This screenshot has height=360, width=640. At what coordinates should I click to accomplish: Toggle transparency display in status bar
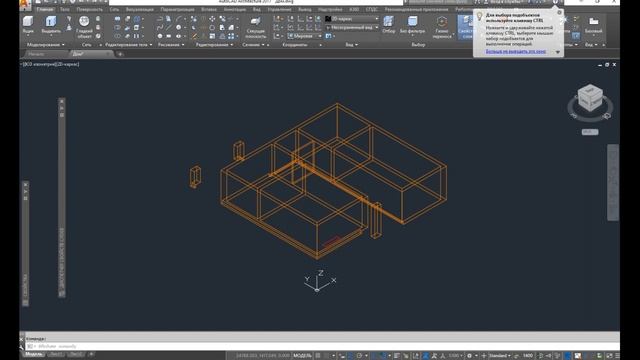[406, 356]
